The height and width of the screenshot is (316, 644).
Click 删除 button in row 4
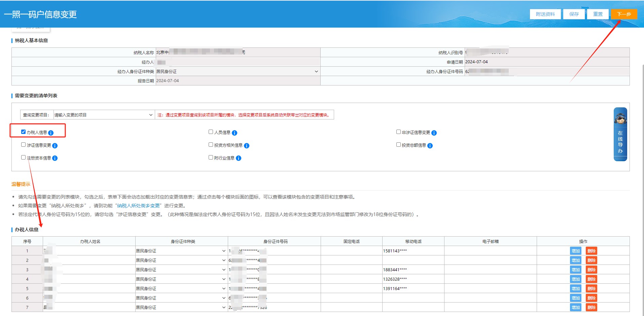pos(592,279)
